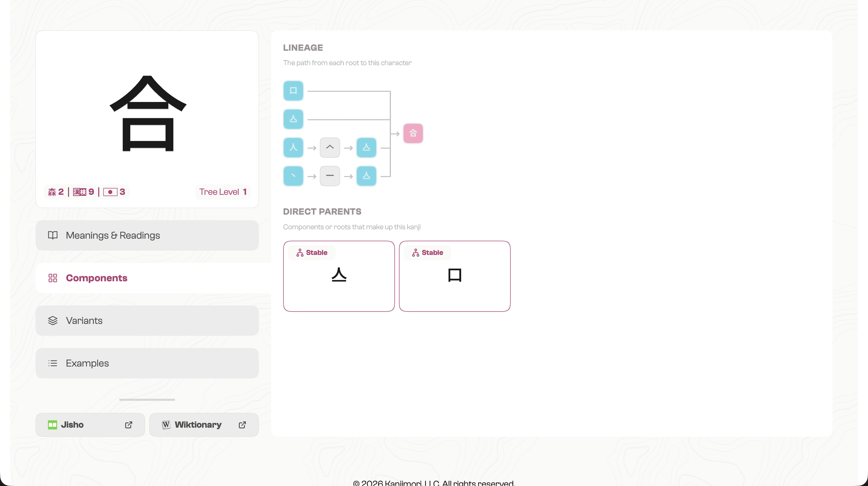Click the Tree Level 1 badge
Image resolution: width=868 pixels, height=486 pixels.
pyautogui.click(x=222, y=192)
